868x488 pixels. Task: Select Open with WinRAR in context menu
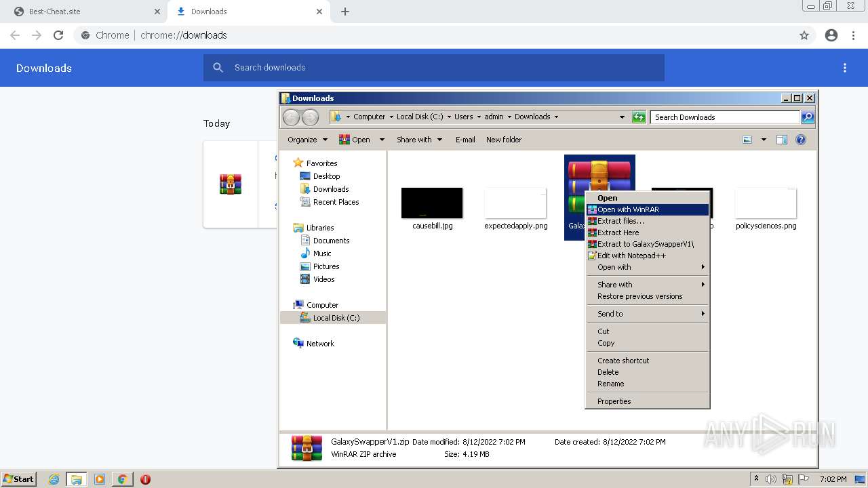(648, 209)
